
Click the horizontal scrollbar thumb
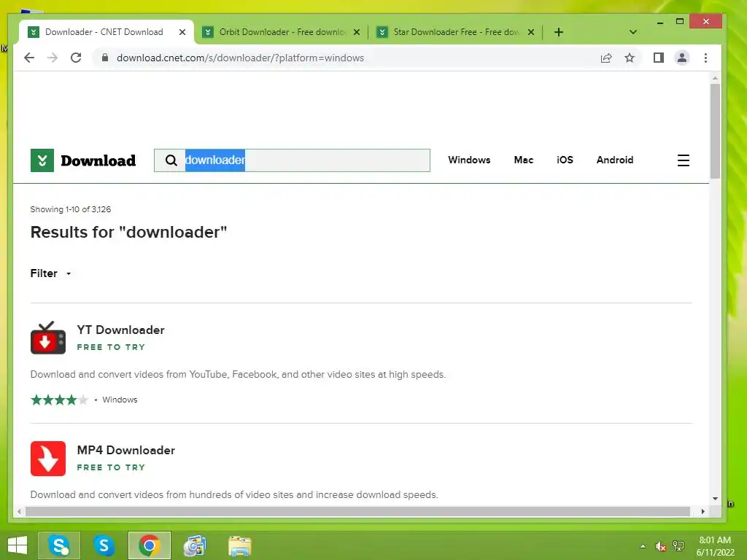357,511
